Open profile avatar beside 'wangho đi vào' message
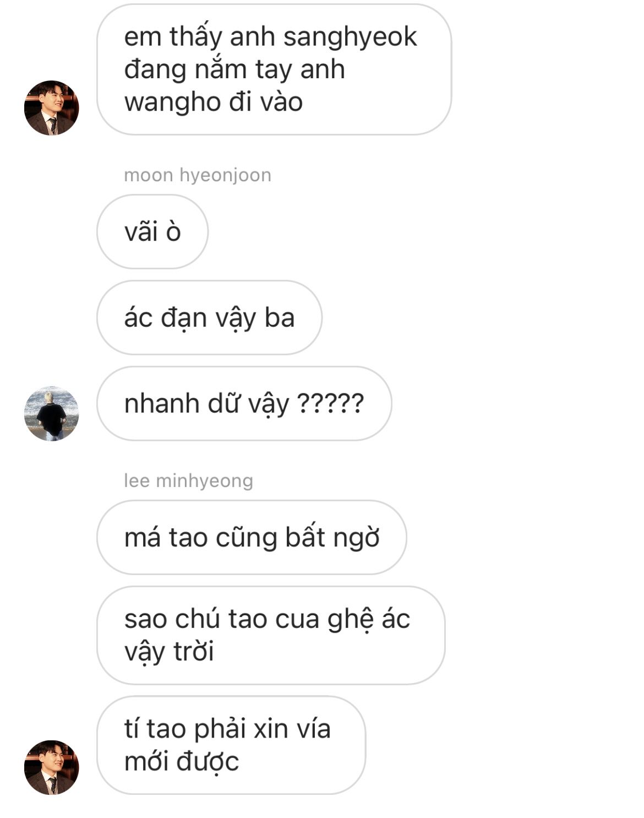The width and height of the screenshot is (644, 818). point(52,108)
